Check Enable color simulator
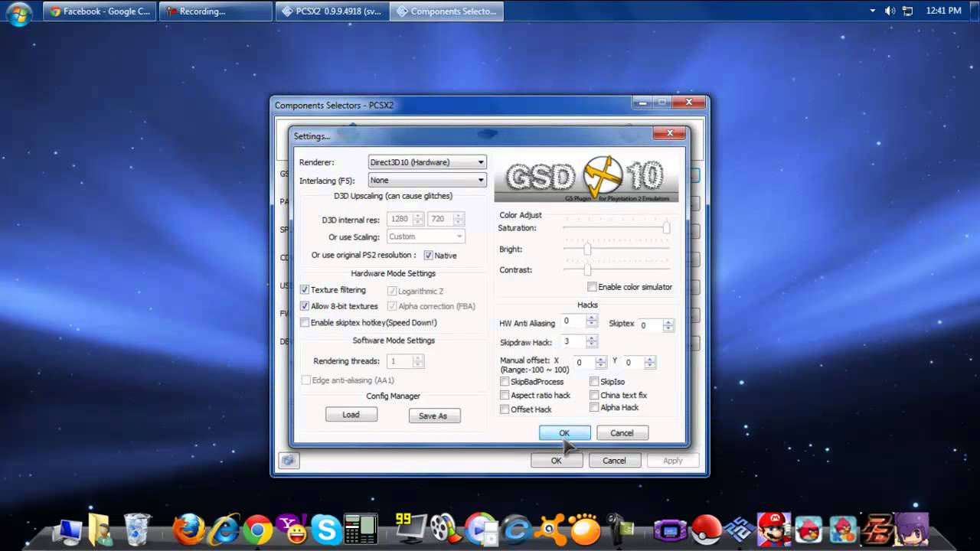The width and height of the screenshot is (980, 551). pos(592,287)
